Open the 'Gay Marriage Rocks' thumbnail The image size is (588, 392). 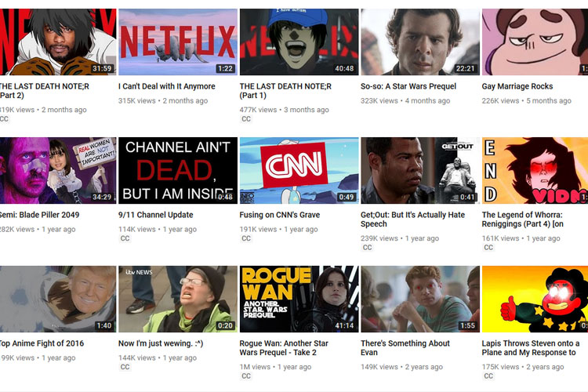click(535, 42)
